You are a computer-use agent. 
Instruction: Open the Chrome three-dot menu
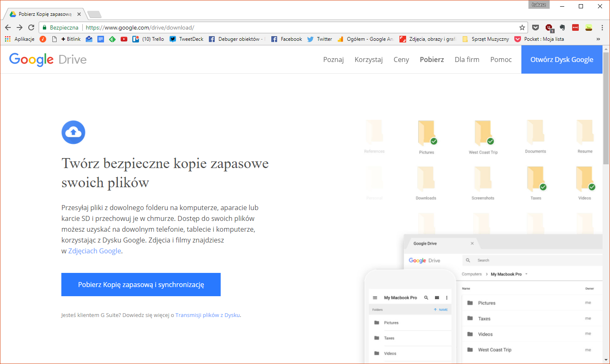pyautogui.click(x=602, y=27)
